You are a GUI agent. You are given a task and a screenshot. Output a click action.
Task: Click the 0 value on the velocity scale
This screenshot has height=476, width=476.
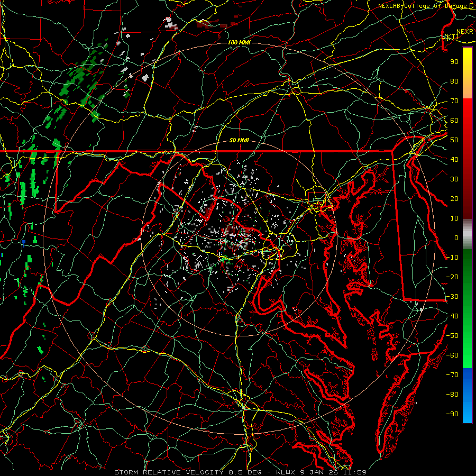coord(456,237)
